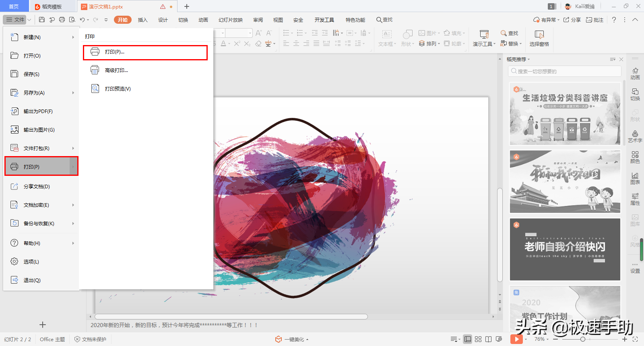Select Advanced Print (高级打印...) option
Image resolution: width=644 pixels, height=346 pixels.
coord(116,70)
